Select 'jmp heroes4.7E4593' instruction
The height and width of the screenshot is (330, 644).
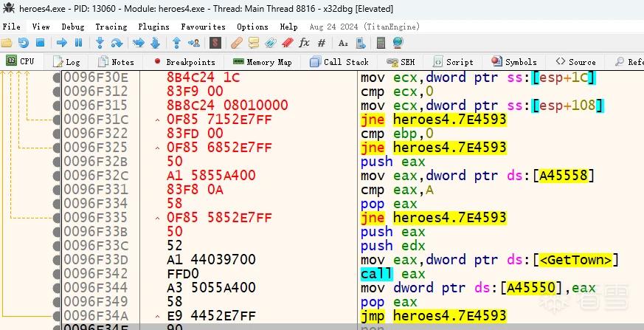coord(434,316)
